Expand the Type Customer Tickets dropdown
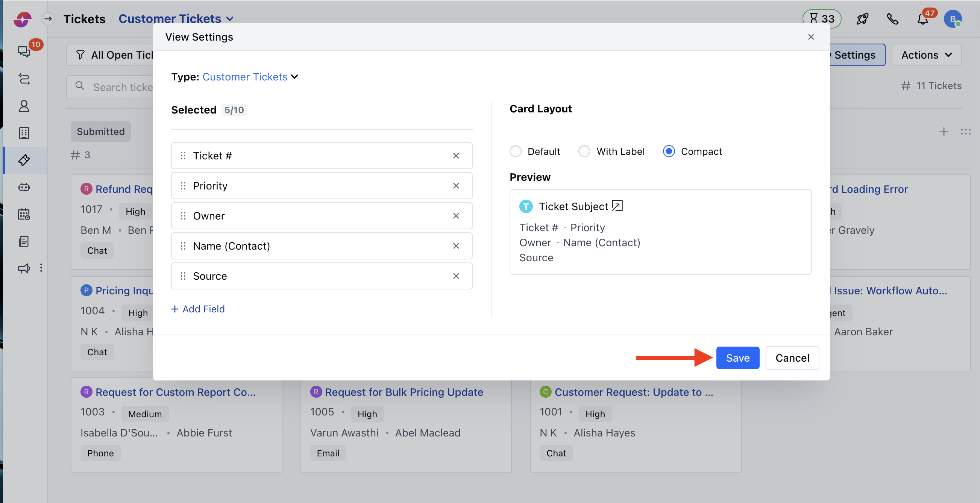This screenshot has height=503, width=980. pyautogui.click(x=250, y=77)
